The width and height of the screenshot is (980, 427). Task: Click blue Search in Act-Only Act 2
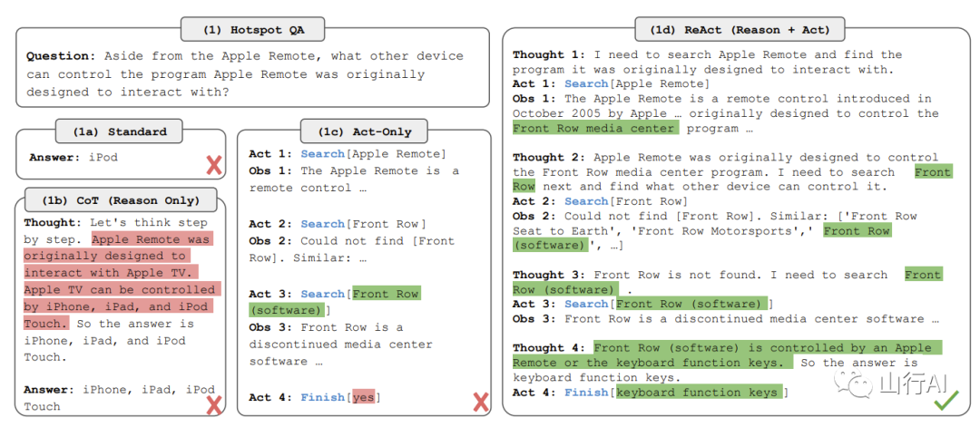click(x=323, y=224)
